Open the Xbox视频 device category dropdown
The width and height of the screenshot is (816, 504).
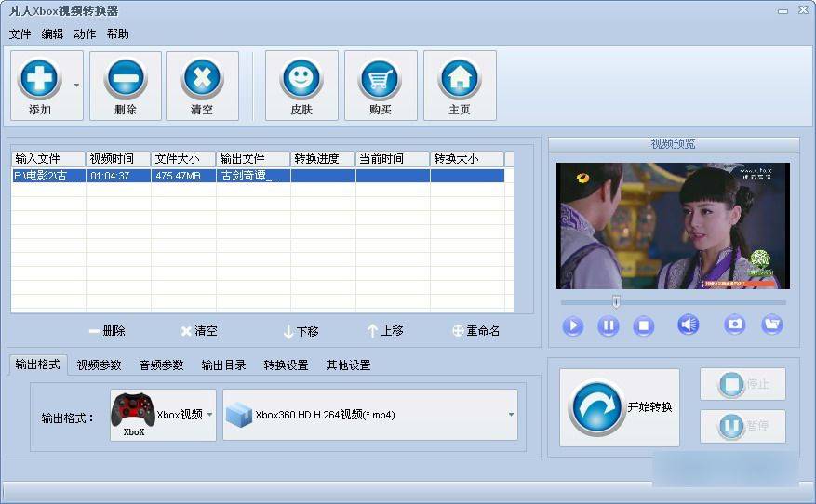tap(209, 415)
